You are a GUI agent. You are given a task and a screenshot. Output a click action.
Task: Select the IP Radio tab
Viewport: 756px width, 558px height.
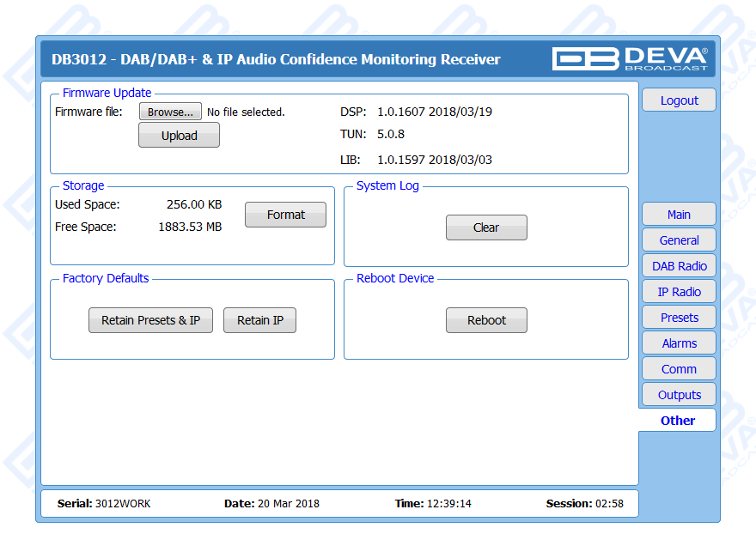pyautogui.click(x=679, y=292)
